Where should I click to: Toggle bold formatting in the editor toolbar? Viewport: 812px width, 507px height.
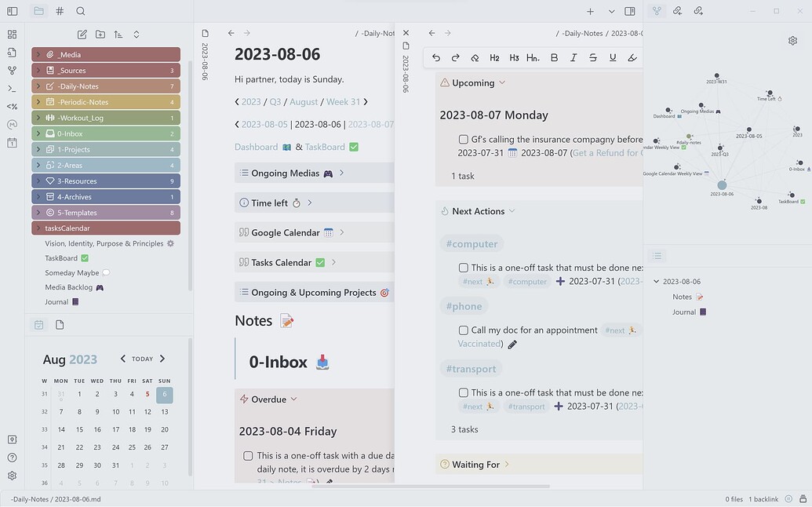[x=554, y=57]
